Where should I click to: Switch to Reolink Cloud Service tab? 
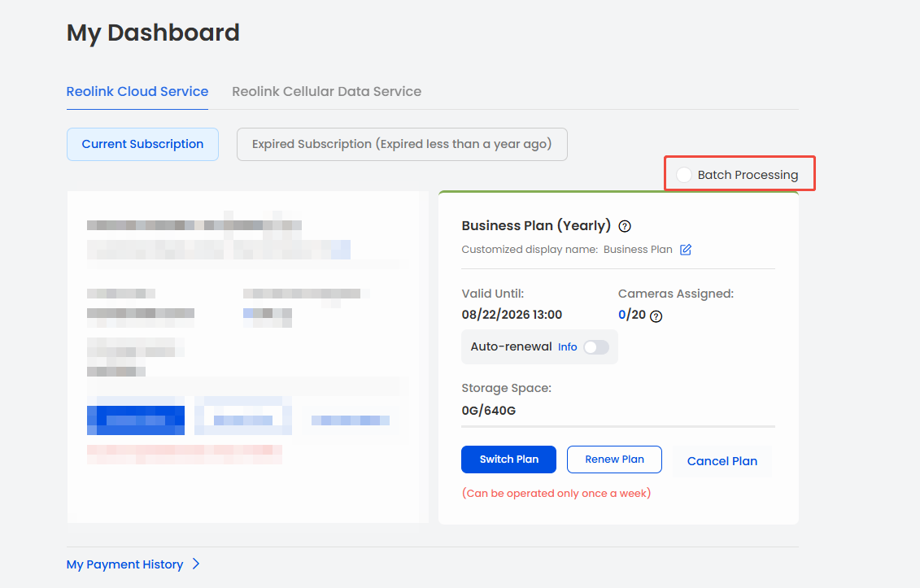click(137, 92)
